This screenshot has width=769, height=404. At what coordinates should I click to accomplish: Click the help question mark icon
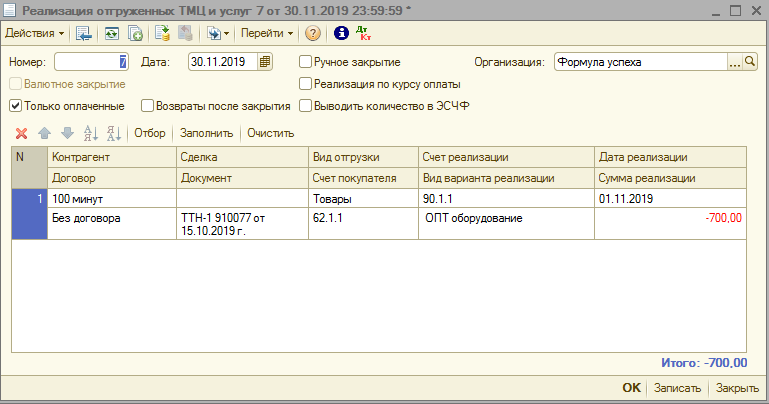pyautogui.click(x=313, y=33)
